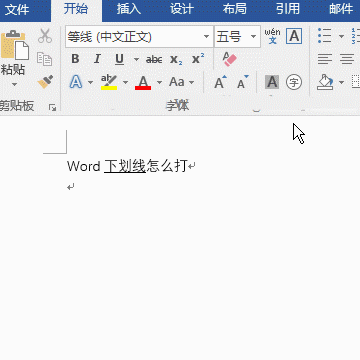Click the Grow Font icon

(220, 82)
